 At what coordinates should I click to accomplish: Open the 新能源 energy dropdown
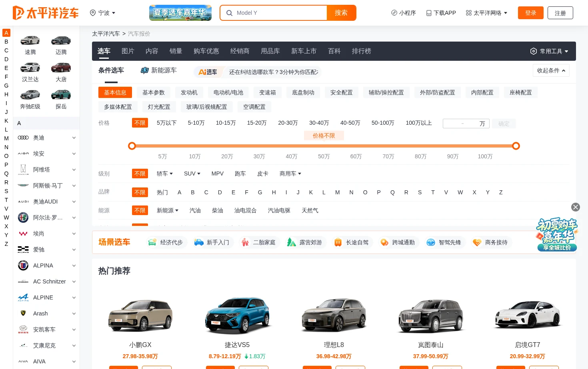pos(168,210)
